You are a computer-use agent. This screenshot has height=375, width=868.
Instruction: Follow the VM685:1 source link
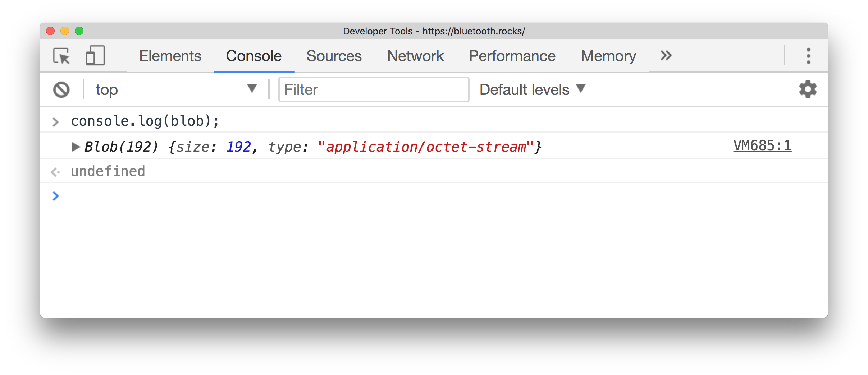[762, 146]
